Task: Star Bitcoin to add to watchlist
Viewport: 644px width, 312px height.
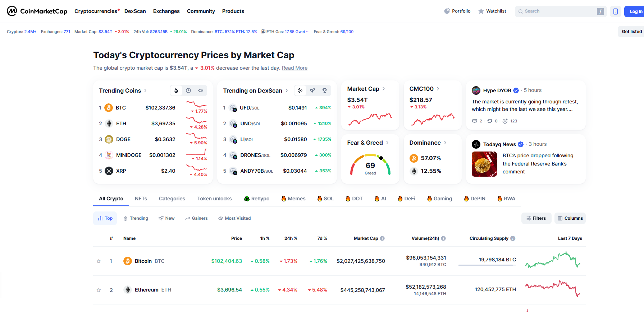Action: [x=99, y=261]
